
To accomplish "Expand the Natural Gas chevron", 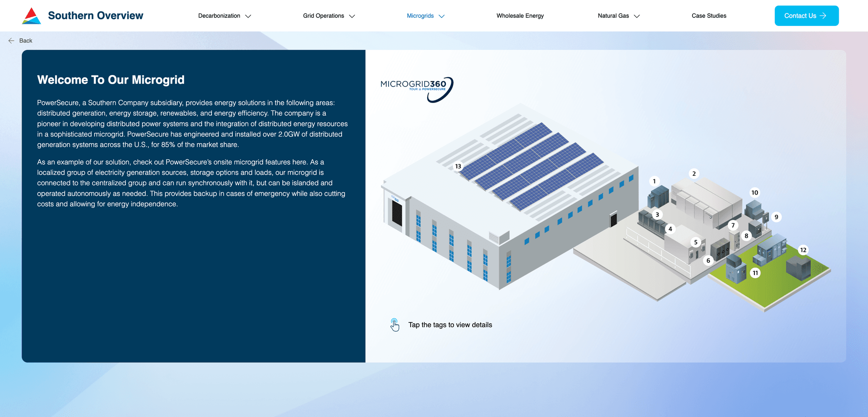I will coord(637,16).
